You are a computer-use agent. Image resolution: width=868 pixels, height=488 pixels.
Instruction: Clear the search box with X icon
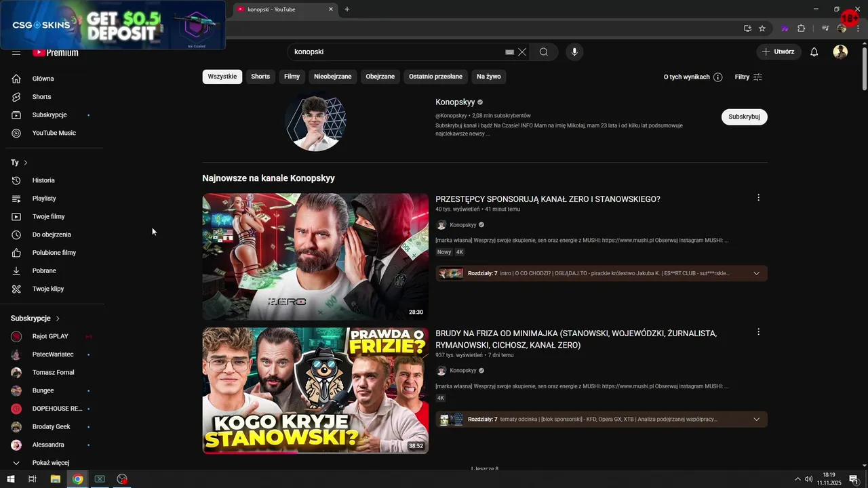tap(522, 52)
